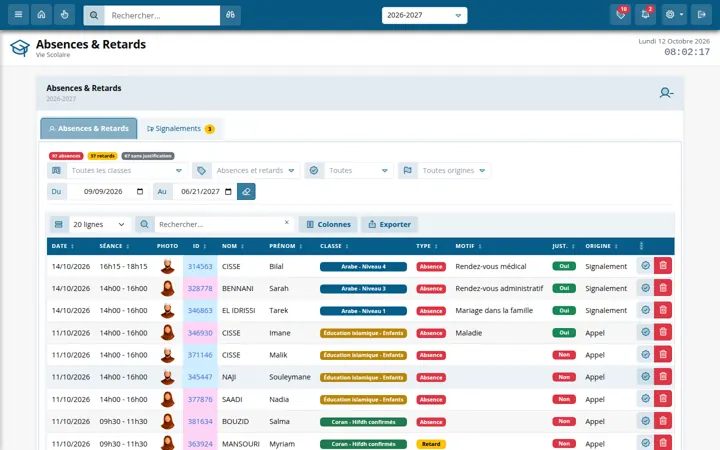Switch to Signalements tab
The image size is (720, 450).
pos(180,129)
